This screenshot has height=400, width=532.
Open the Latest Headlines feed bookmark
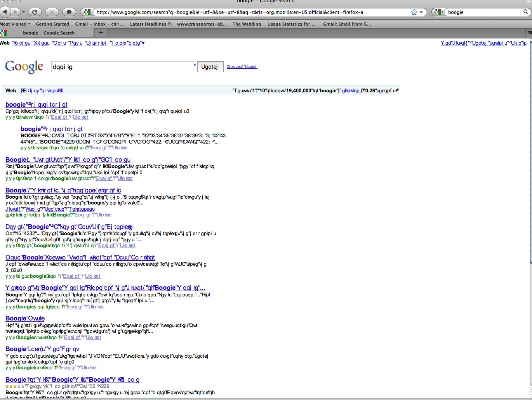(x=151, y=24)
